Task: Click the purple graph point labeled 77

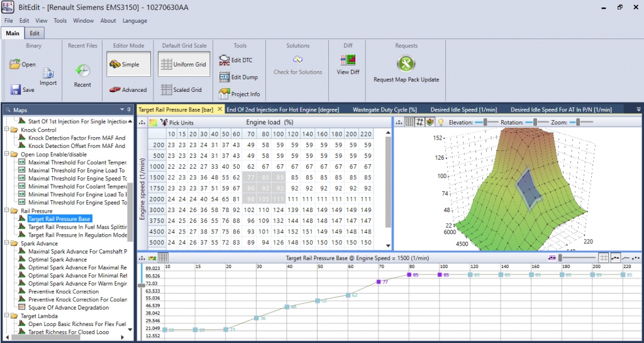Action: pyautogui.click(x=379, y=282)
